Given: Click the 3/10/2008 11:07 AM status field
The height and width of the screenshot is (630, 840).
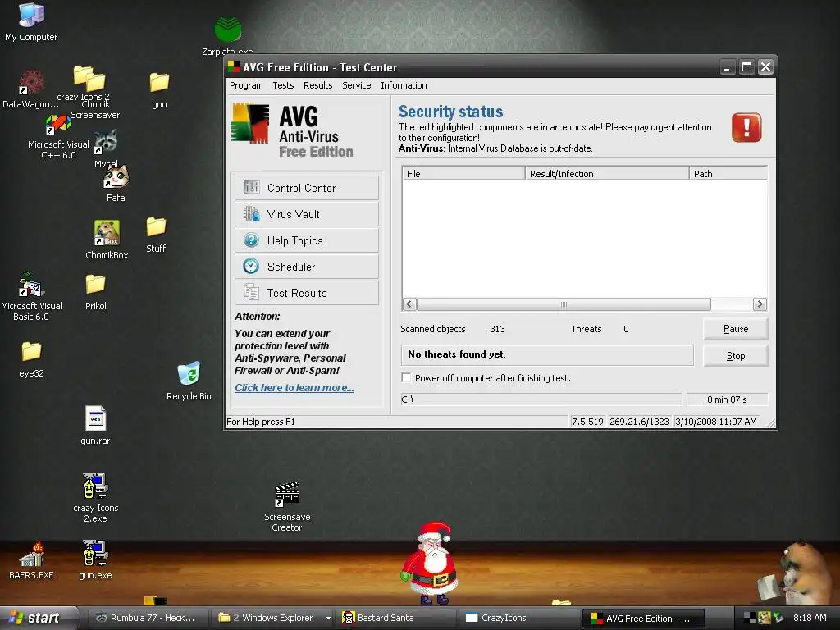Looking at the screenshot, I should click(716, 422).
